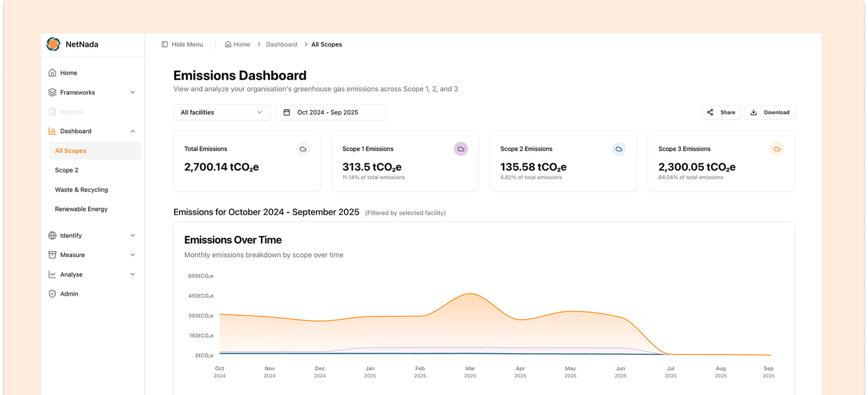
Task: Click the Home house icon in sidebar
Action: (x=52, y=73)
